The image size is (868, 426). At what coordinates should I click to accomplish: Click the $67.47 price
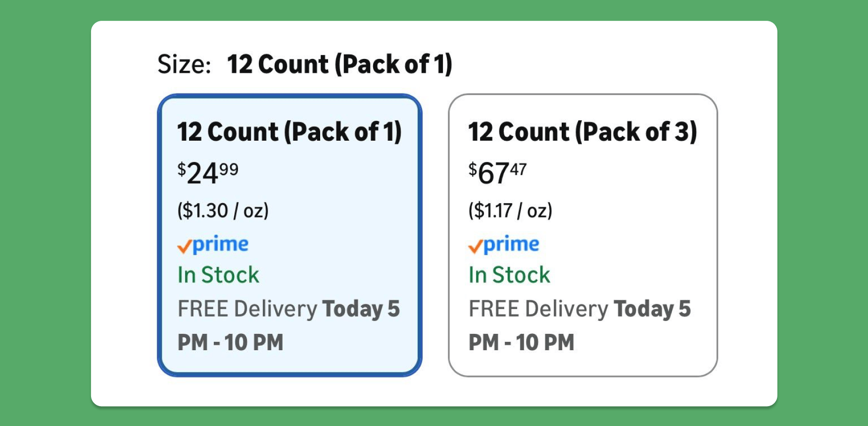tap(497, 173)
